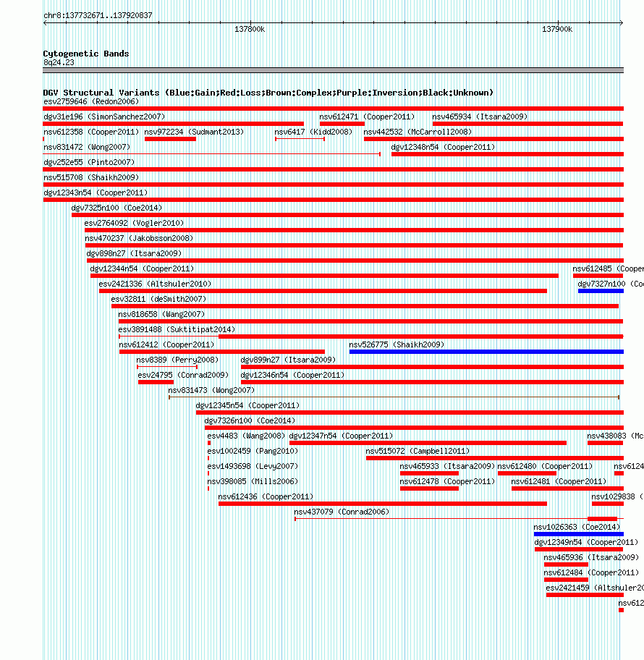Click the esv2759646 (Redon2006) variant label
The image size is (644, 660).
[x=91, y=101]
